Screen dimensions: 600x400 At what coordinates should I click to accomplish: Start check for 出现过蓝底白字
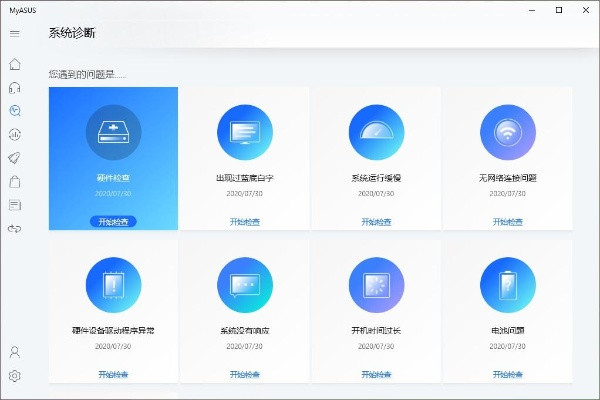[244, 221]
